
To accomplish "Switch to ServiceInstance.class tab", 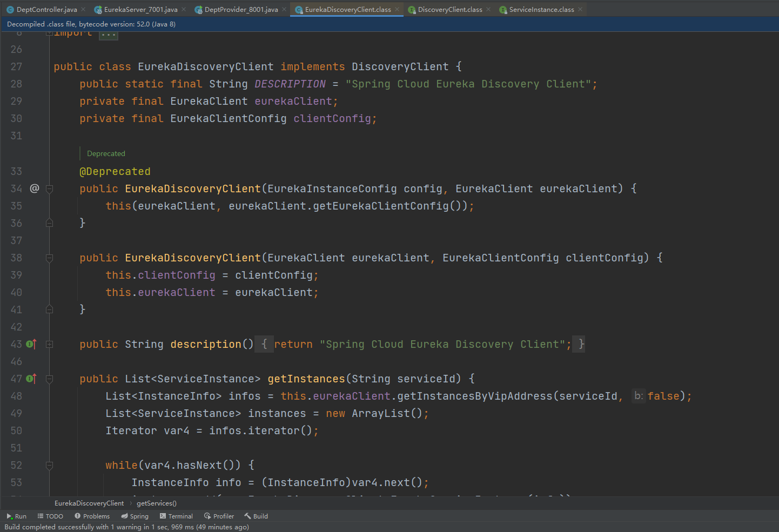I will pos(541,9).
